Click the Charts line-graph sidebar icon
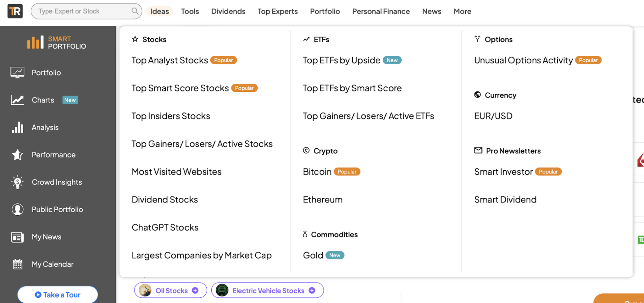The width and height of the screenshot is (644, 303). point(17,100)
